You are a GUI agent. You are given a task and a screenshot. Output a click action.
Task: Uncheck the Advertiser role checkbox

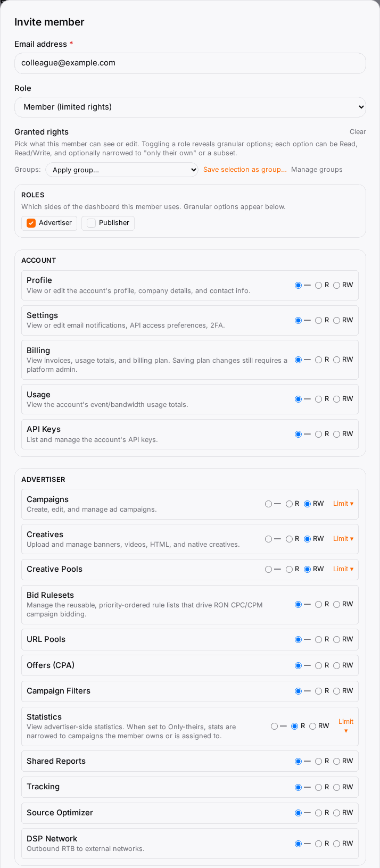click(31, 223)
